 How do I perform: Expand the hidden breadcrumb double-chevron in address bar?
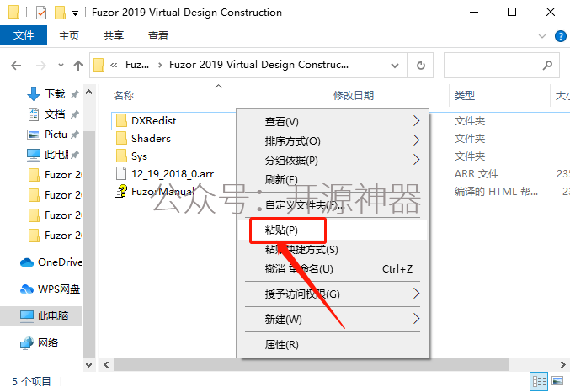coord(114,66)
